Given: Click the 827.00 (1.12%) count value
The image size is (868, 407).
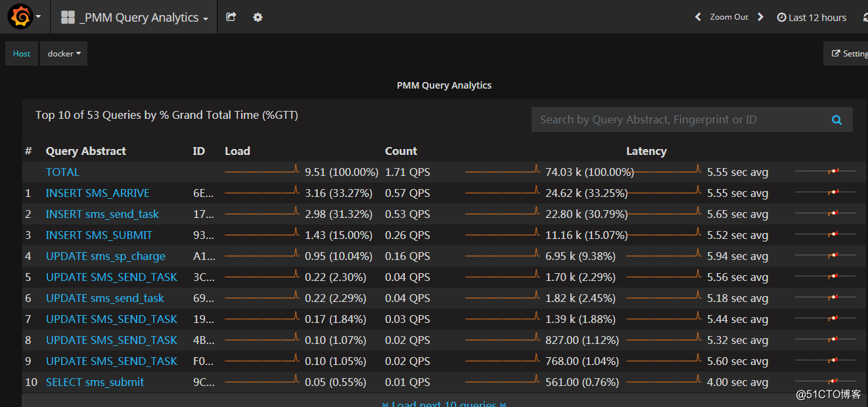Looking at the screenshot, I should (x=582, y=340).
